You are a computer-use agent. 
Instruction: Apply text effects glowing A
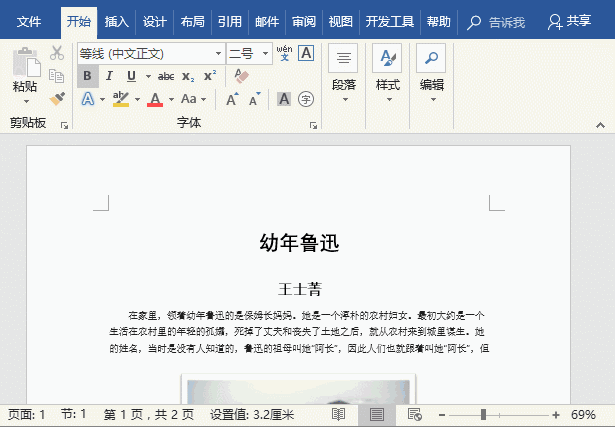click(88, 99)
